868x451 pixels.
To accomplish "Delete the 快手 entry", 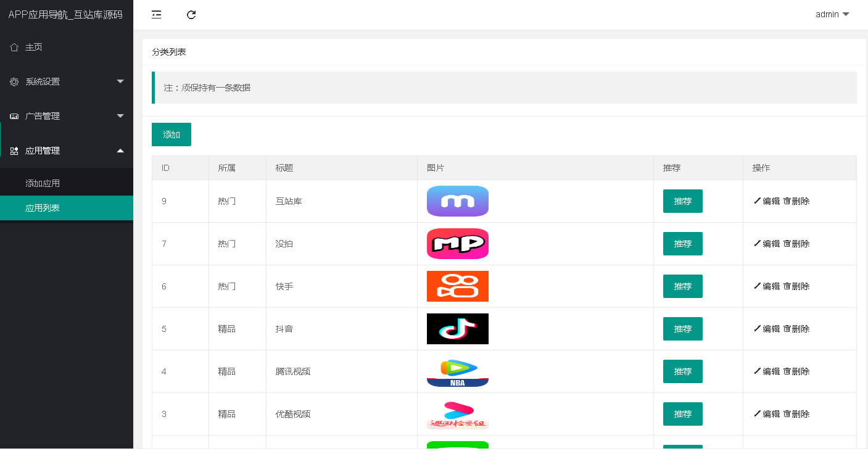I will [x=796, y=286].
